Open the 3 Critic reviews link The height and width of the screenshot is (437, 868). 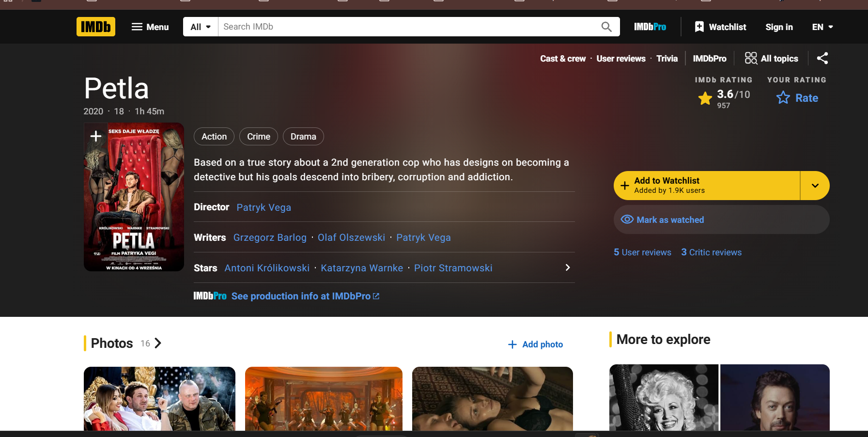[711, 252]
